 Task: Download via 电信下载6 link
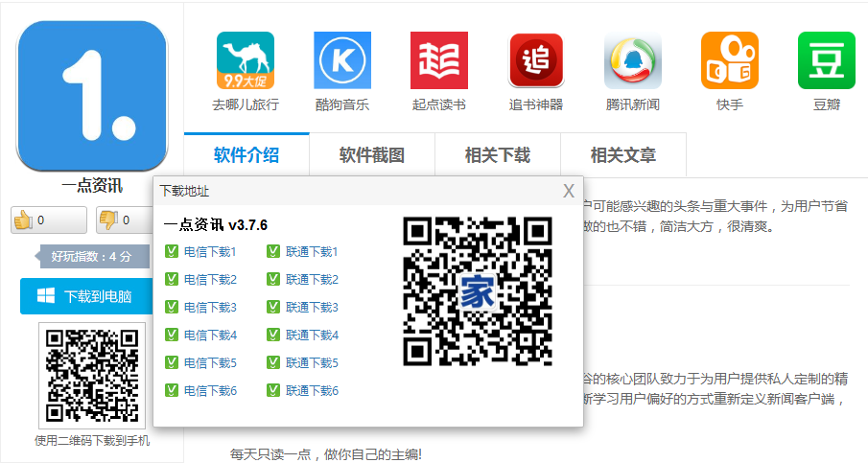coord(210,391)
